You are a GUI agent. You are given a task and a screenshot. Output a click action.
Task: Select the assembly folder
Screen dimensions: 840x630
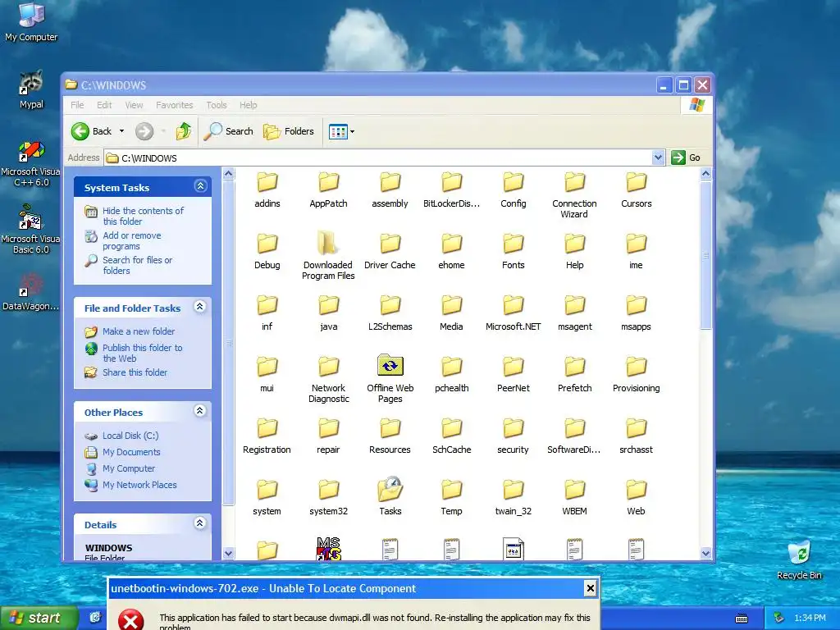point(390,189)
